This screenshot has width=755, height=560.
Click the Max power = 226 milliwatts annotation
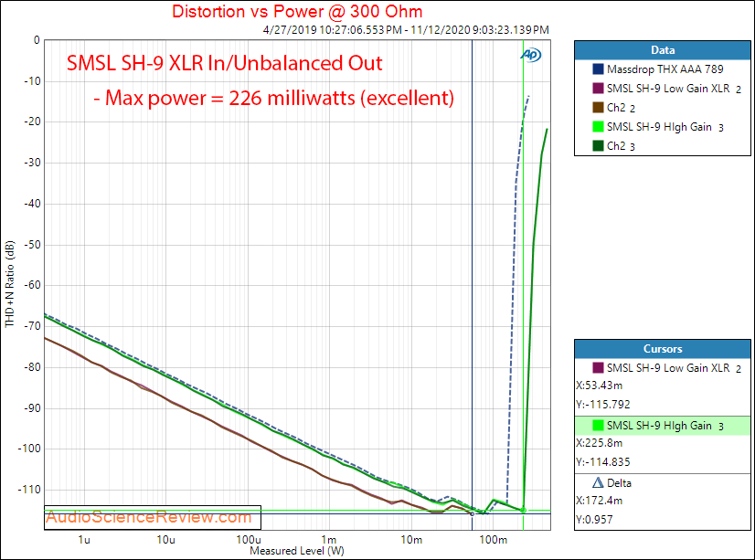(x=273, y=98)
